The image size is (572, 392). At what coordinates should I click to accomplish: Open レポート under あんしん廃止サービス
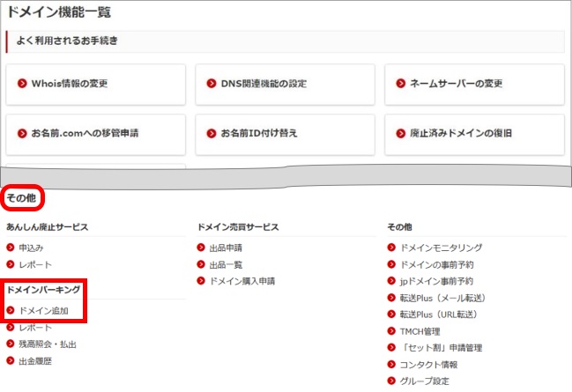click(x=35, y=265)
